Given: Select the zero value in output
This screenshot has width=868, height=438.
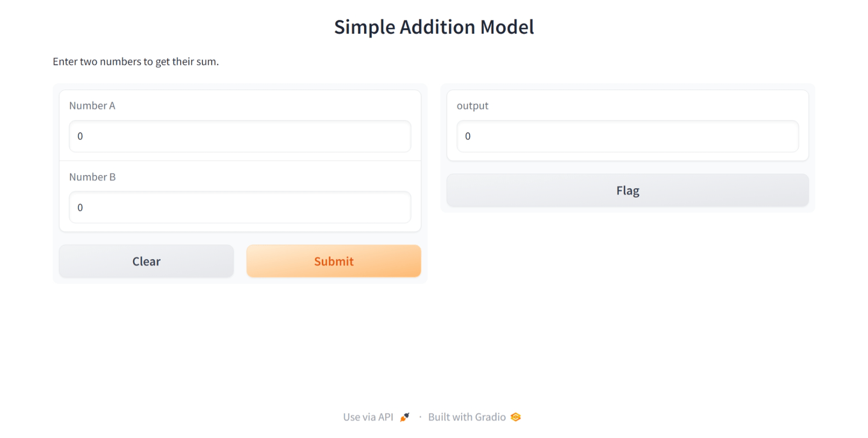Looking at the screenshot, I should pyautogui.click(x=468, y=136).
